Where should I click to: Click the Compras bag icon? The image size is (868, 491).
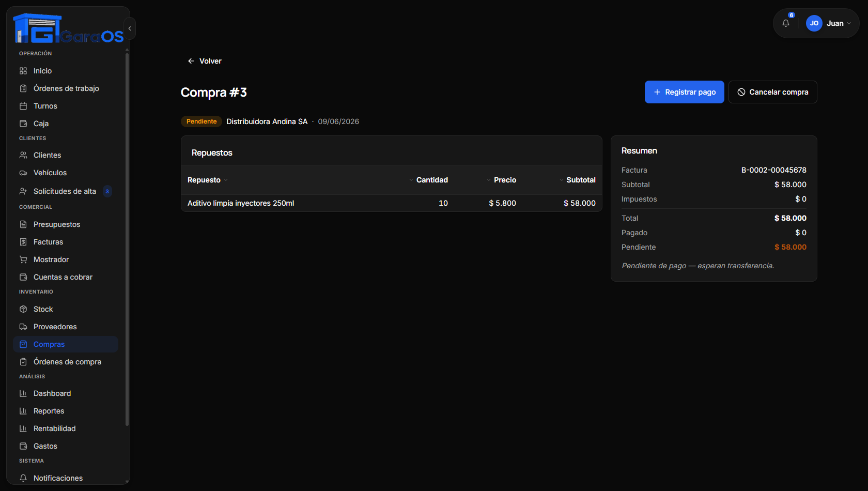tap(23, 344)
